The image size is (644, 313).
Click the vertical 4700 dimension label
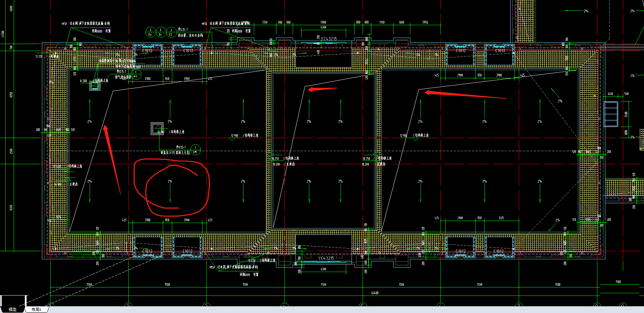3,34
